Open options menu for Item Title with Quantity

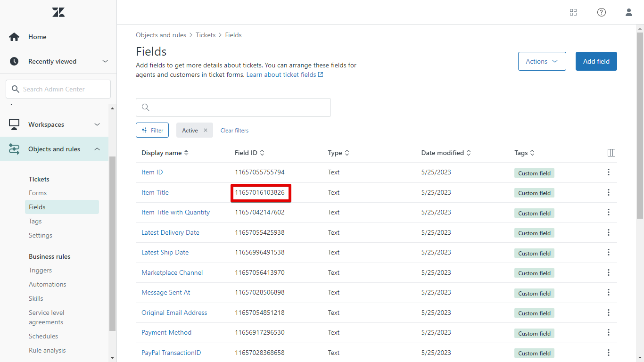609,212
